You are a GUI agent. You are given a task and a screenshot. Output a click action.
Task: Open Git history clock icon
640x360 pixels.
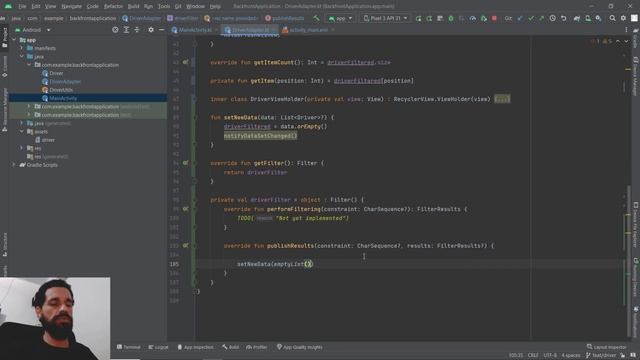[552, 18]
